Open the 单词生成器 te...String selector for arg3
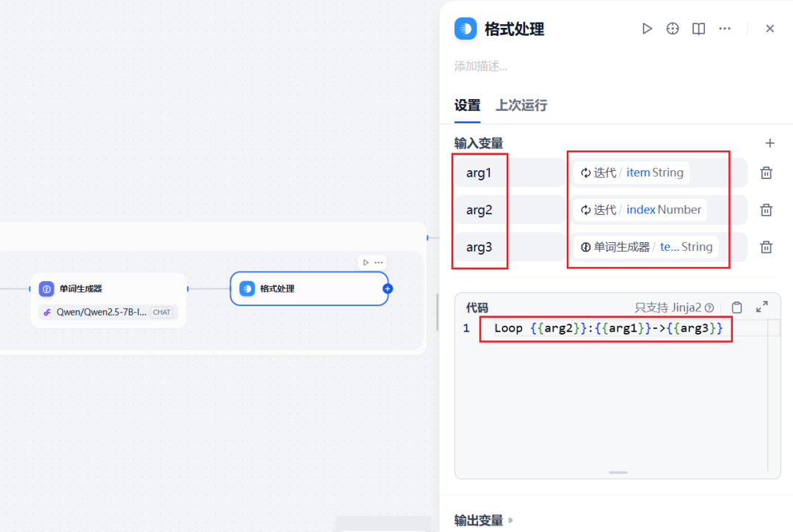 coord(650,247)
